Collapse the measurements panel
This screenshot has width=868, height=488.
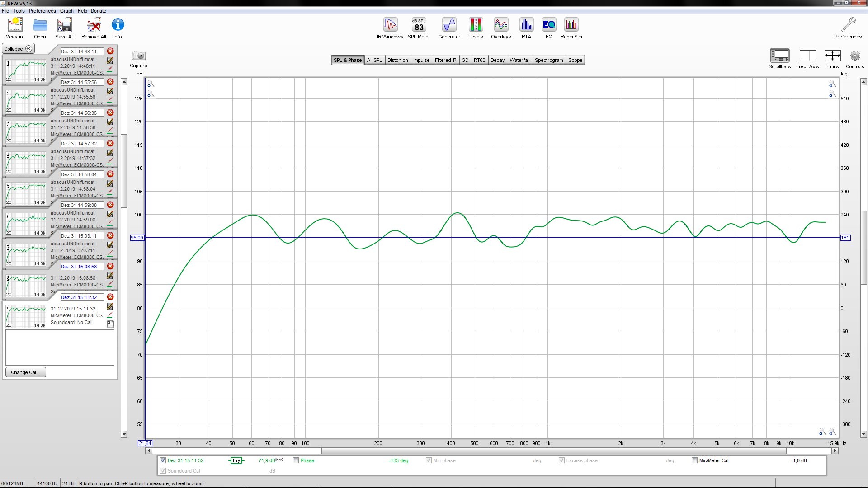[19, 49]
